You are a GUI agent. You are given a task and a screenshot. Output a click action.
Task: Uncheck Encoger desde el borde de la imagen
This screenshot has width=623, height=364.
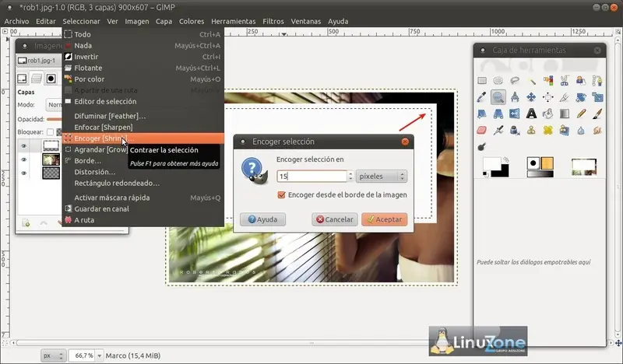click(x=281, y=195)
